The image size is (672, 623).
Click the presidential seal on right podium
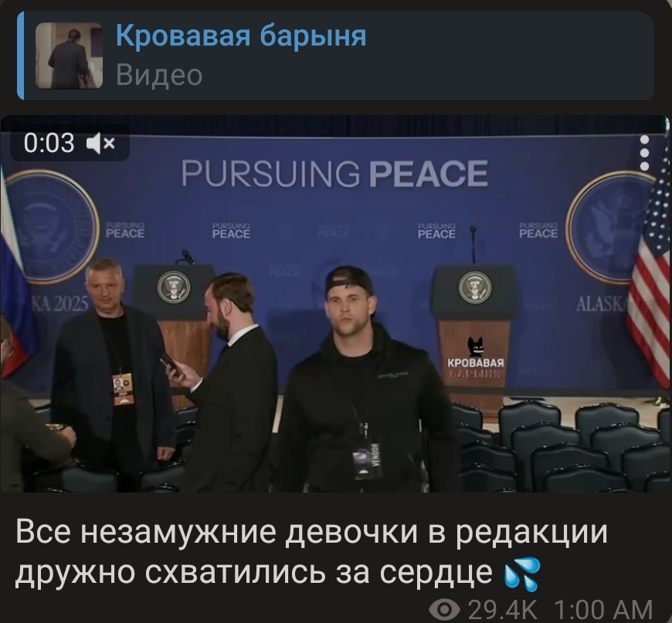click(474, 286)
